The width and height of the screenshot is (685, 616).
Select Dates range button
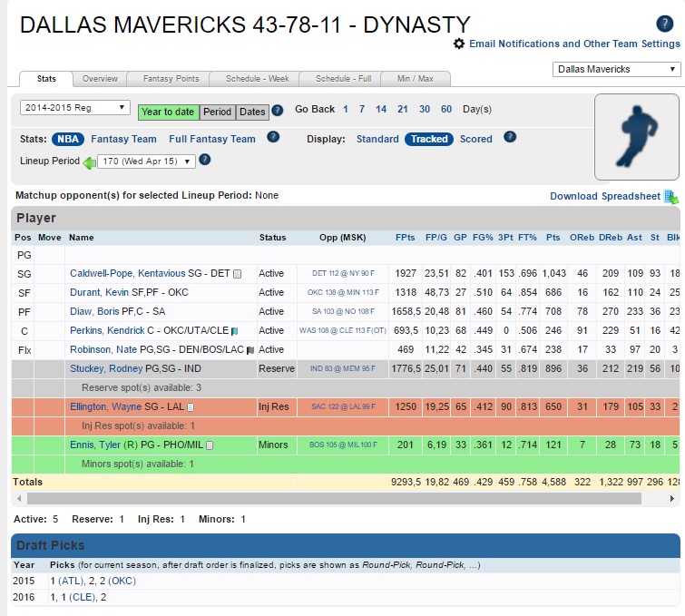pos(252,112)
